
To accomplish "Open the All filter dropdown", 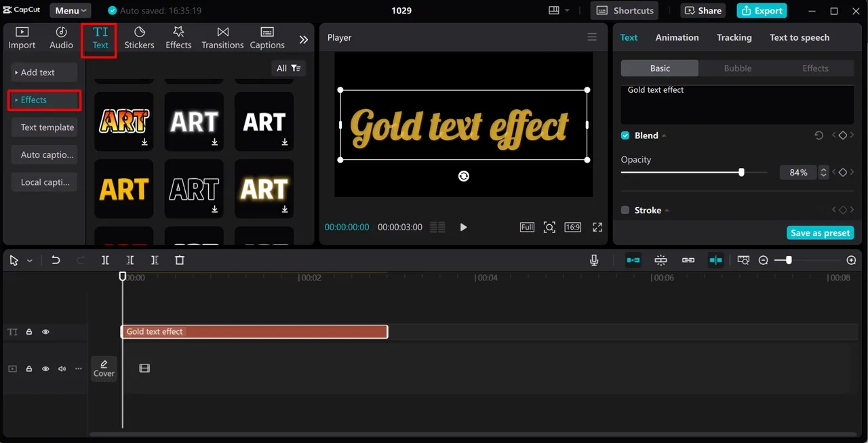I will 288,68.
